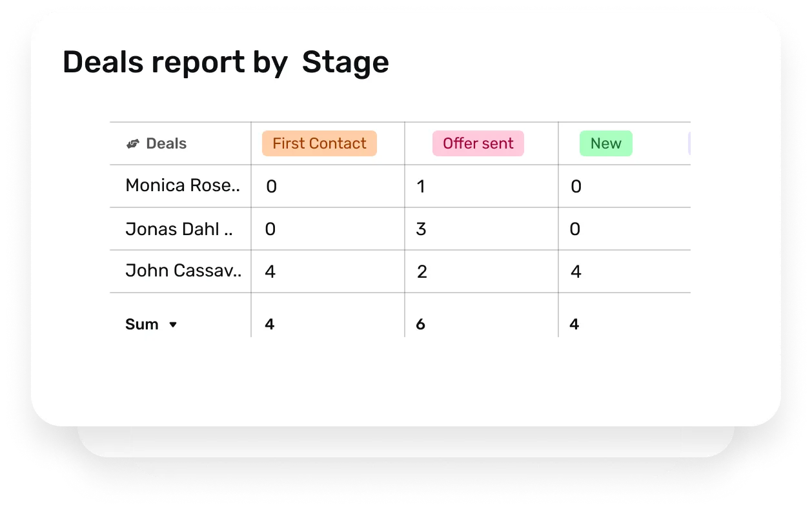Click Jonas Dahl's Offer sent count of 3

click(420, 229)
